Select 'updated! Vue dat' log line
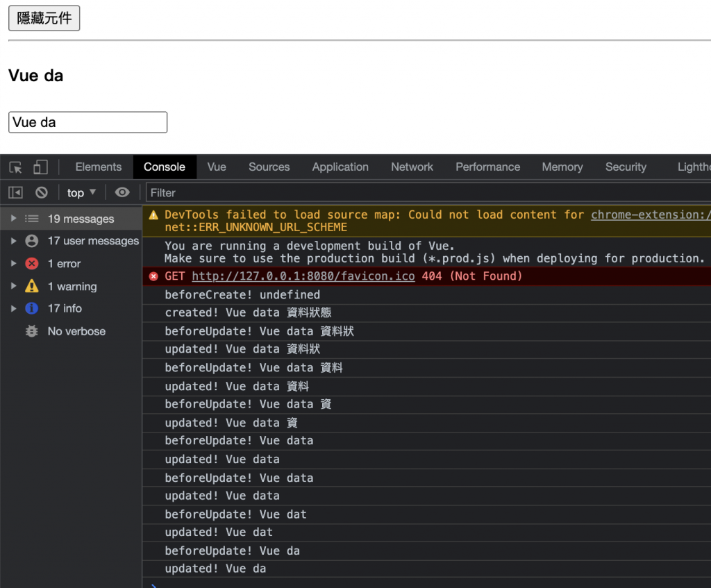Screen dimensions: 711x588 pyautogui.click(x=427, y=532)
